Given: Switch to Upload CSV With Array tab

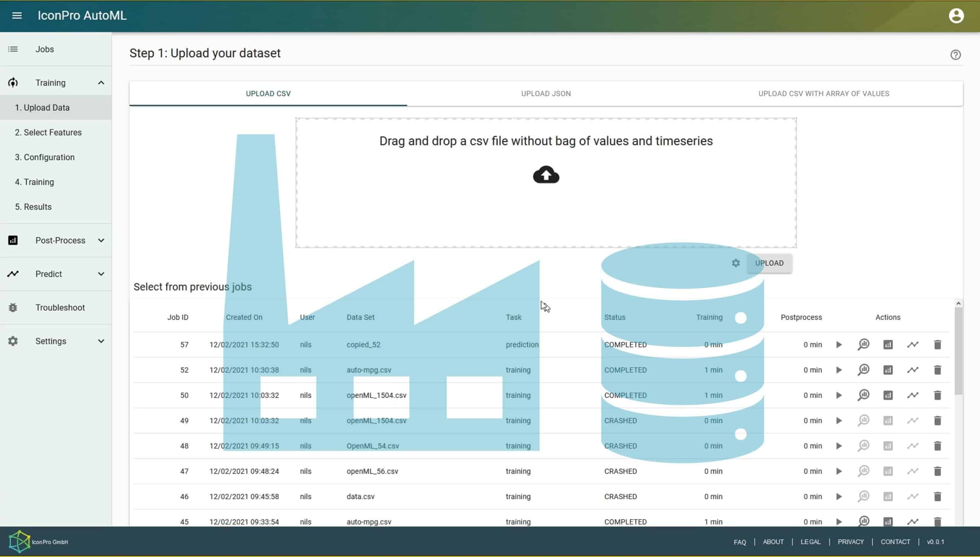Looking at the screenshot, I should [x=823, y=93].
